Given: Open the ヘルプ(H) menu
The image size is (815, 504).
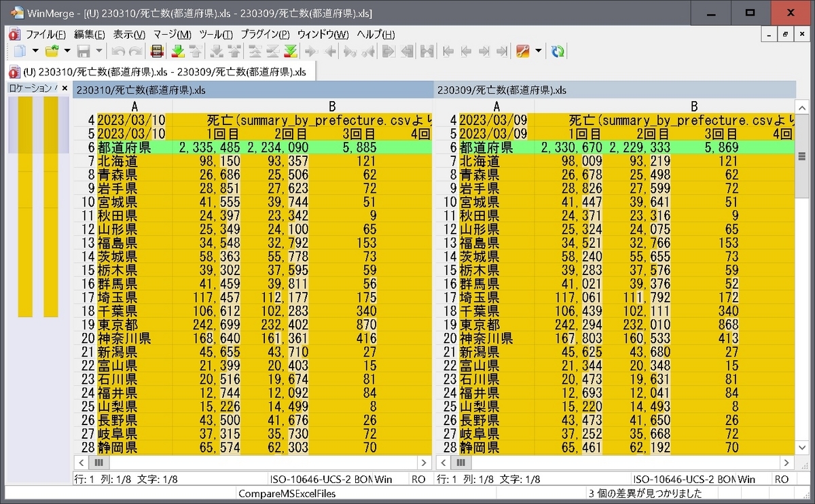Looking at the screenshot, I should pyautogui.click(x=376, y=35).
